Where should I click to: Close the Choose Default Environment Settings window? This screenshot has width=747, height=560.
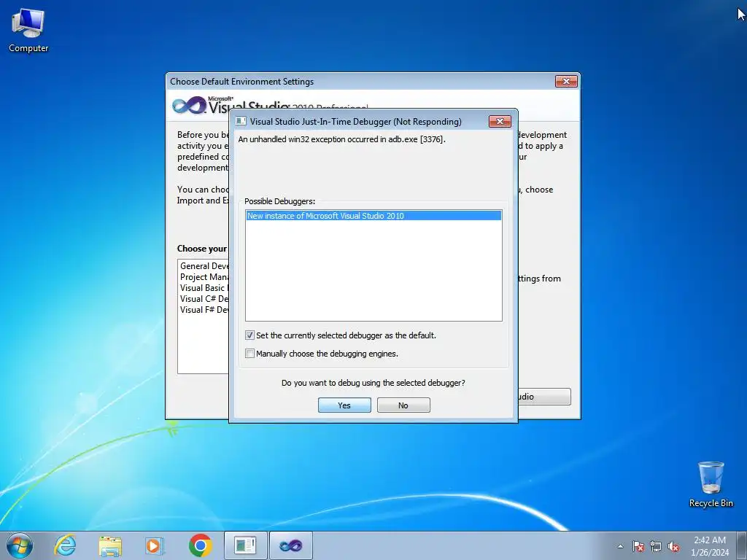566,82
